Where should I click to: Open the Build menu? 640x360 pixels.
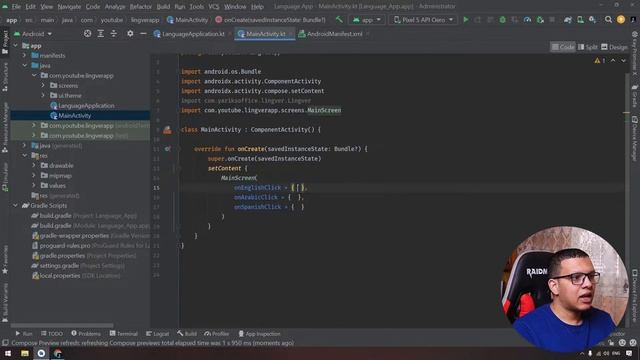tap(163, 7)
